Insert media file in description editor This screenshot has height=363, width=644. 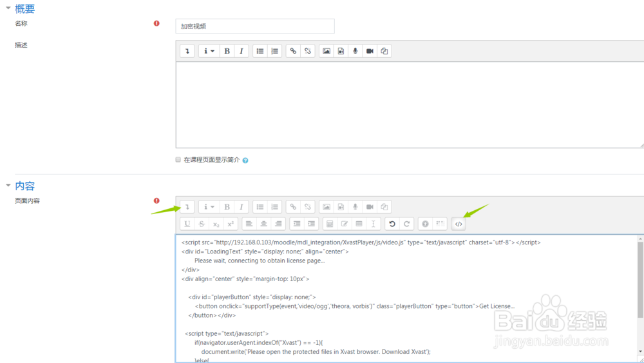(x=341, y=51)
